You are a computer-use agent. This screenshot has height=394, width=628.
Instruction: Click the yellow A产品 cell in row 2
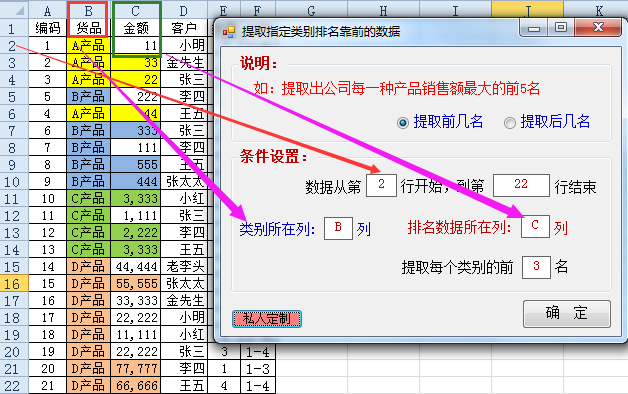[x=89, y=45]
